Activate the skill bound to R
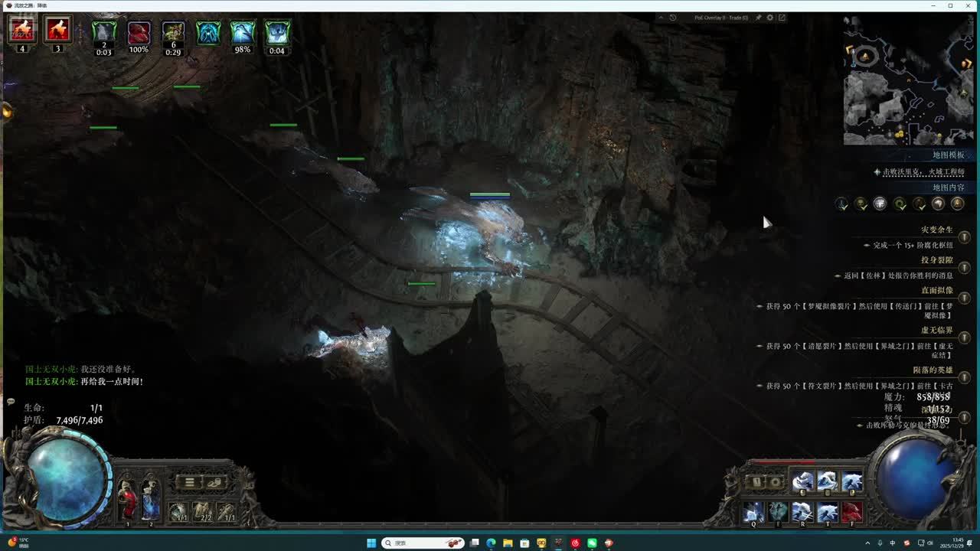 (x=802, y=511)
